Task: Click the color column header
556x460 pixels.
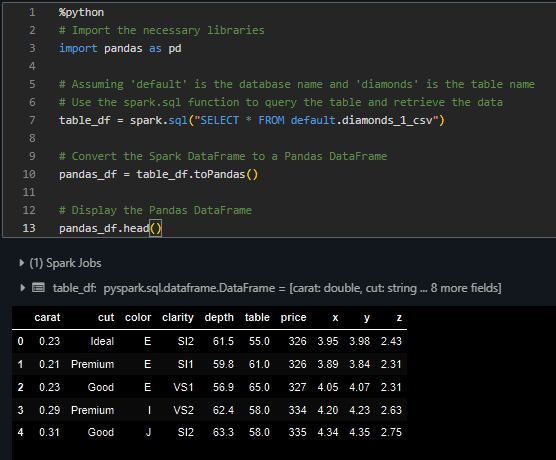Action: [138, 317]
